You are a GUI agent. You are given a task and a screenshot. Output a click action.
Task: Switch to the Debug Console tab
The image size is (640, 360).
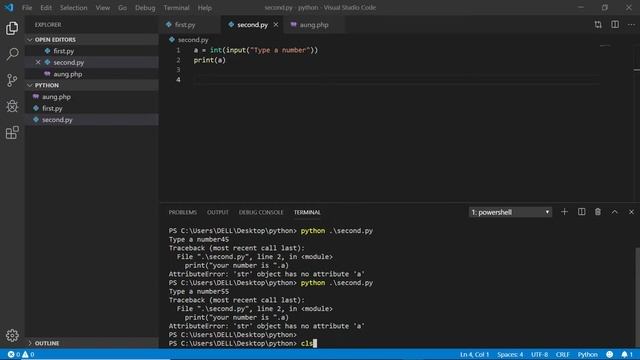tap(261, 212)
